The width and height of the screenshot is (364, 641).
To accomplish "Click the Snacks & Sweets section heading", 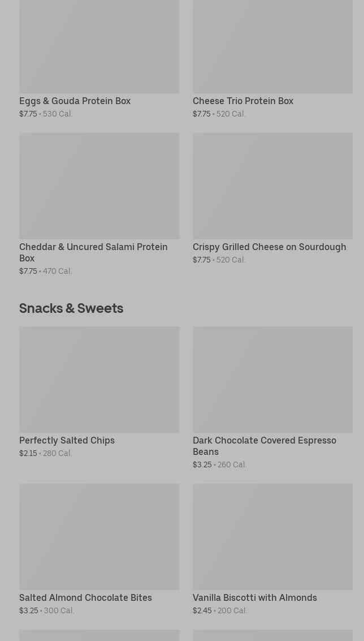I will tap(71, 308).
